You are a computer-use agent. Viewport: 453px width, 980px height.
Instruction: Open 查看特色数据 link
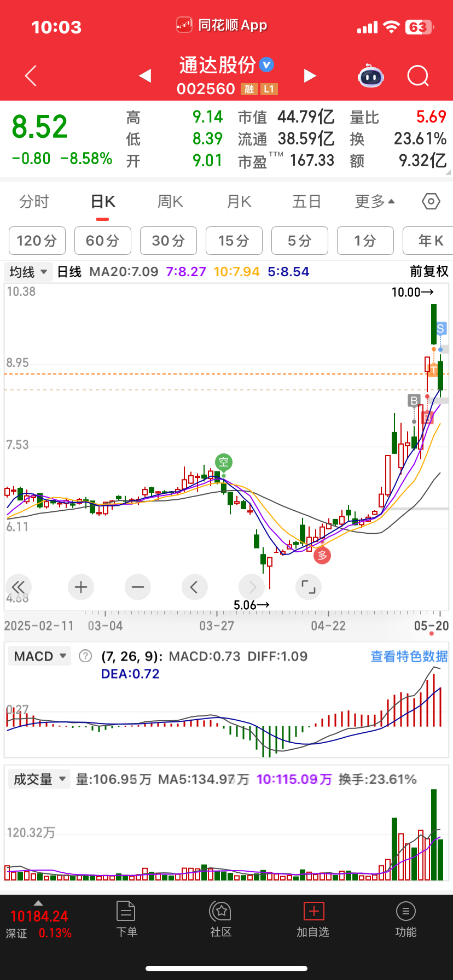[409, 656]
